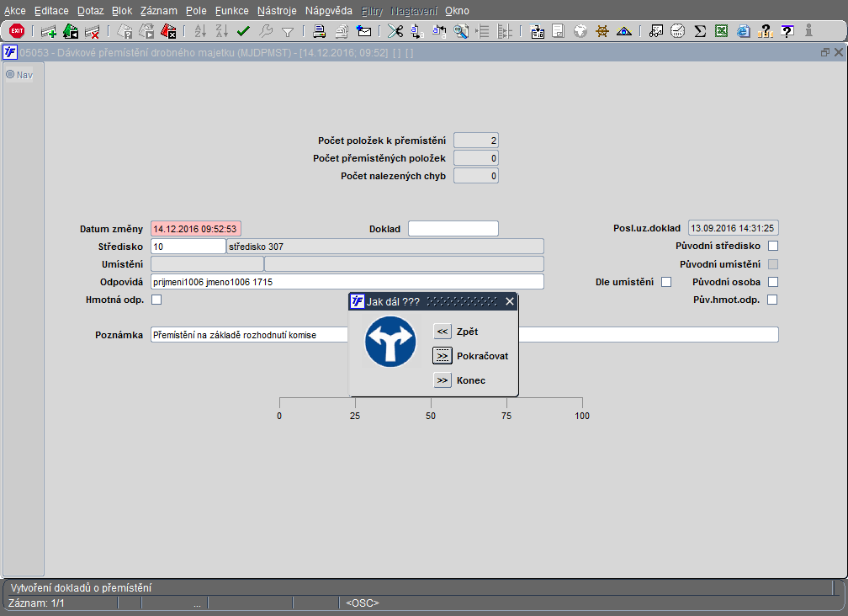
Task: Click the delete record icon with red X
Action: coord(93,31)
